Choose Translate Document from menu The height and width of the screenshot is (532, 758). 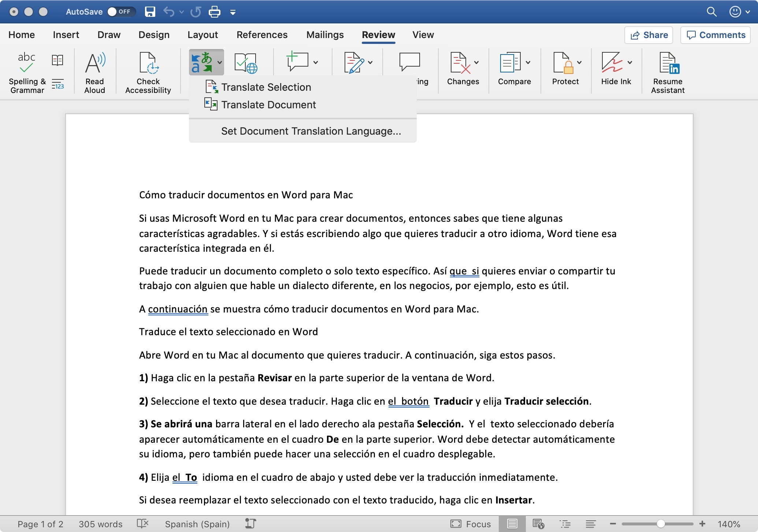[x=302, y=105]
